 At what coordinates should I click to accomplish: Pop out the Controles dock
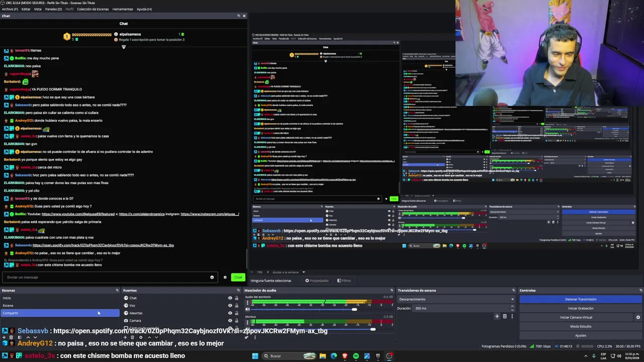(x=640, y=290)
